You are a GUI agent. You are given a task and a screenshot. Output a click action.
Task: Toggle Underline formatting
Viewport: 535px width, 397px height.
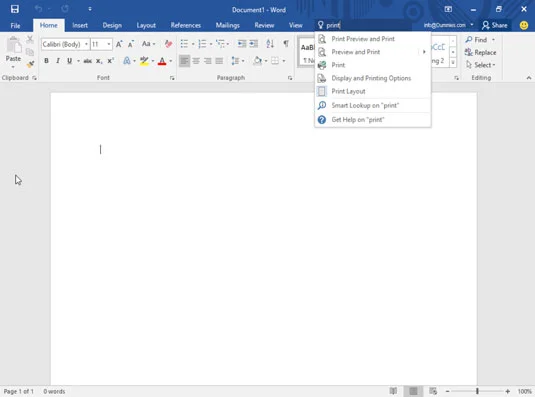(x=70, y=61)
